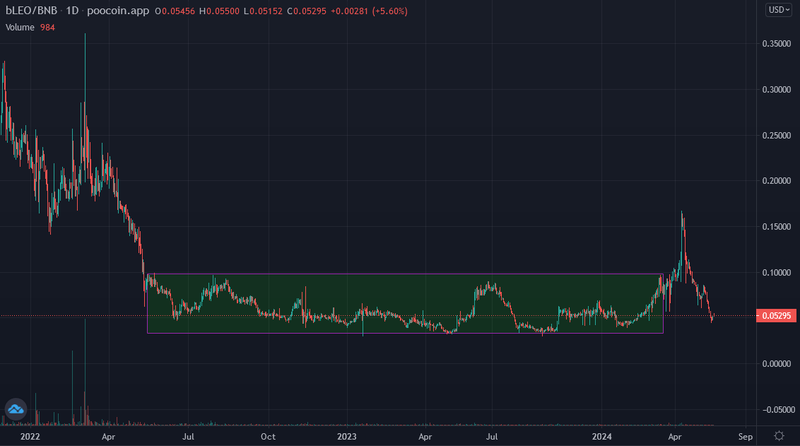Image resolution: width=800 pixels, height=446 pixels.
Task: Click 0.00000 on the price scale
Action: [x=776, y=364]
